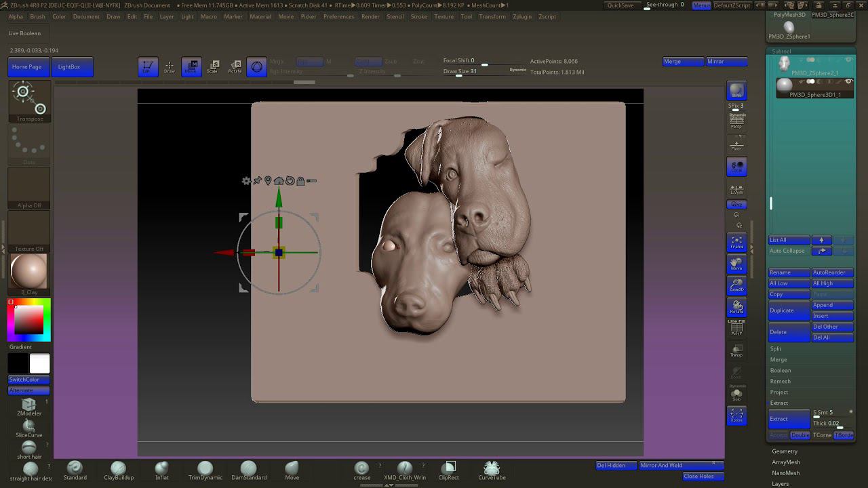This screenshot has height=488, width=868.
Task: Click the Scale tool icon
Action: pyautogui.click(x=212, y=66)
